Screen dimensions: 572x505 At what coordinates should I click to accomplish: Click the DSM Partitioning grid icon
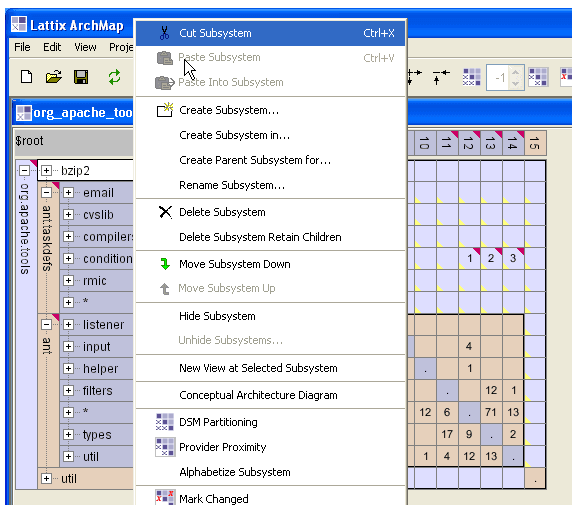165,422
